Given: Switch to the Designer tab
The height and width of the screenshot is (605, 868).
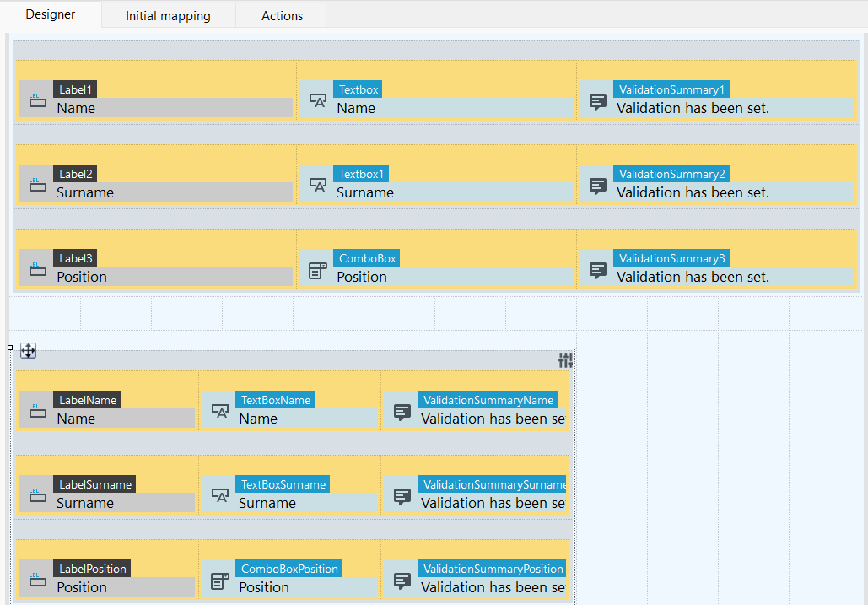Looking at the screenshot, I should 51,14.
